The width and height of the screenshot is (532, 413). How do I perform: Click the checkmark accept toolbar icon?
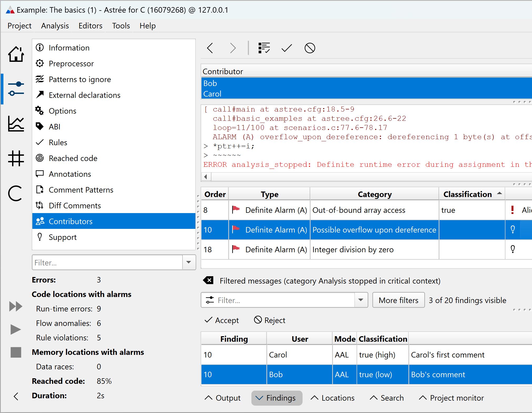point(287,48)
